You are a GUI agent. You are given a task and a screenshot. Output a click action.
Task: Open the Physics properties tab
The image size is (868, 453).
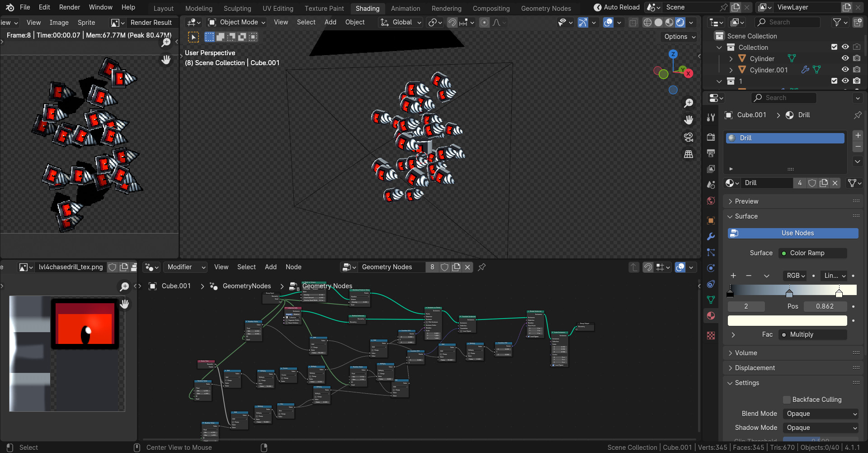711,268
